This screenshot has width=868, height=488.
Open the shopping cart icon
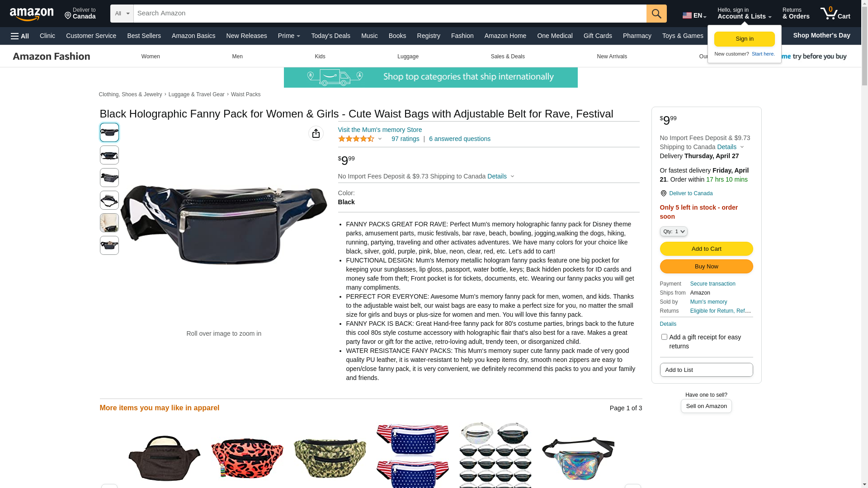tap(835, 14)
